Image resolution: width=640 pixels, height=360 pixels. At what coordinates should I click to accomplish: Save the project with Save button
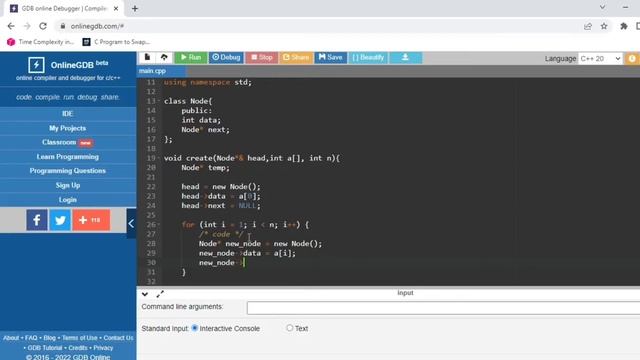[330, 58]
